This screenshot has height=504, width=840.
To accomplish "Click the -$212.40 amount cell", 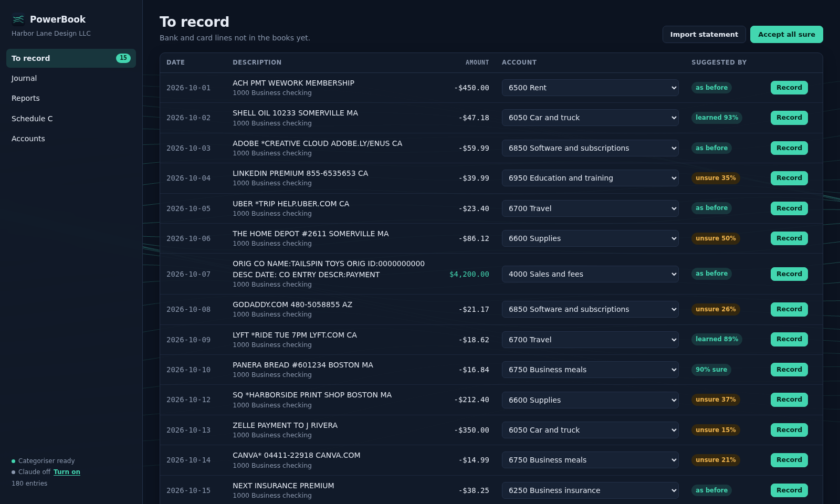I will point(471,400).
